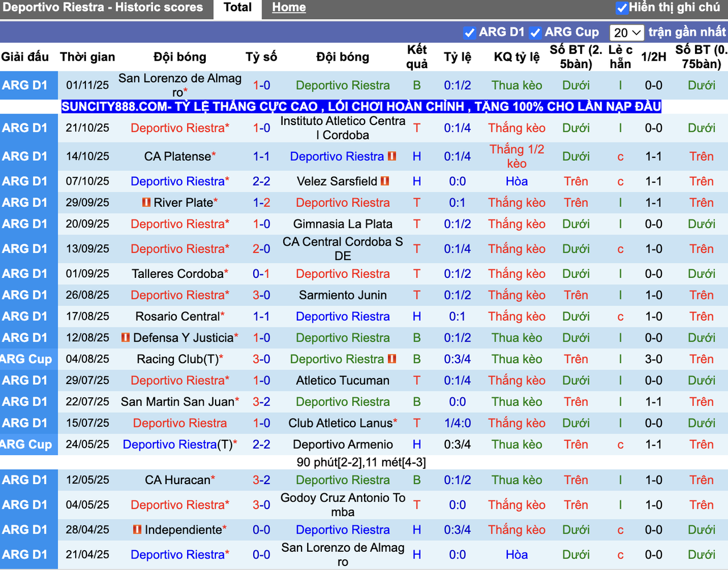Click the date 29/09/25
The width and height of the screenshot is (728, 570).
[x=88, y=202]
